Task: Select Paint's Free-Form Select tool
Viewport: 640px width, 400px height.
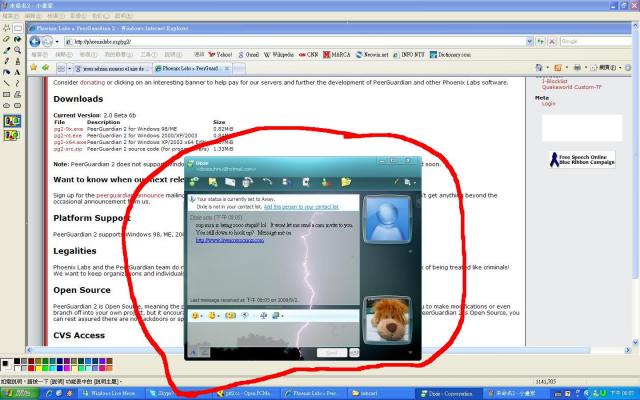Action: click(x=7, y=28)
